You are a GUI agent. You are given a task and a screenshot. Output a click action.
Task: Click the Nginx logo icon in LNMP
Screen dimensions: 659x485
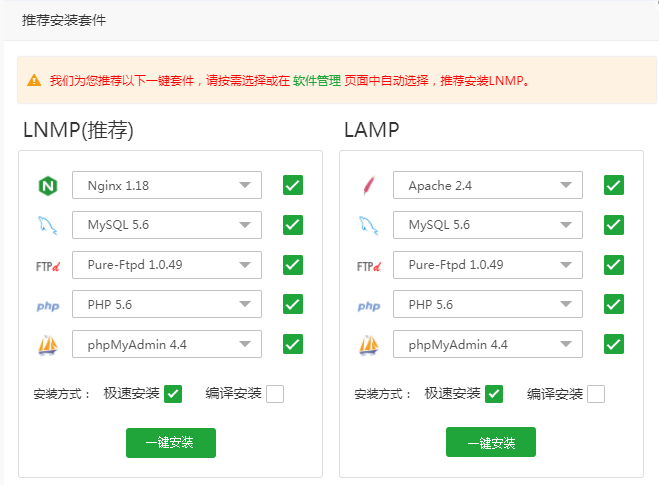coord(46,186)
